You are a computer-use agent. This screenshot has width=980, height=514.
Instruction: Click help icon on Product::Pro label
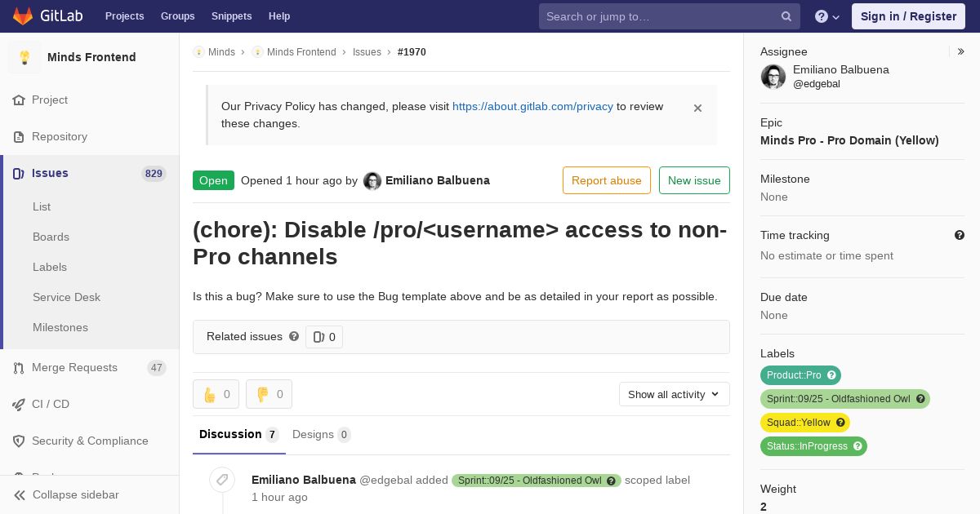(x=832, y=375)
